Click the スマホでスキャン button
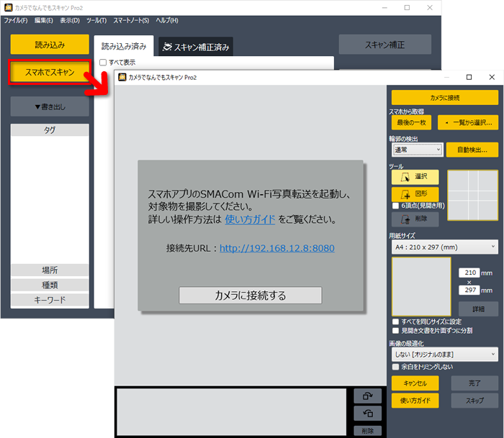Screen dimensions: 504x438 (50, 72)
